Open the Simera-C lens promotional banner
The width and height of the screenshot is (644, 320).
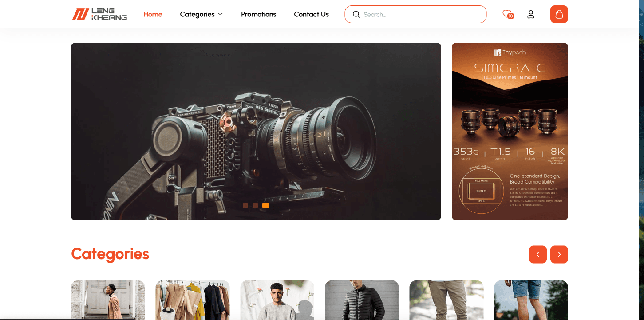[510, 131]
